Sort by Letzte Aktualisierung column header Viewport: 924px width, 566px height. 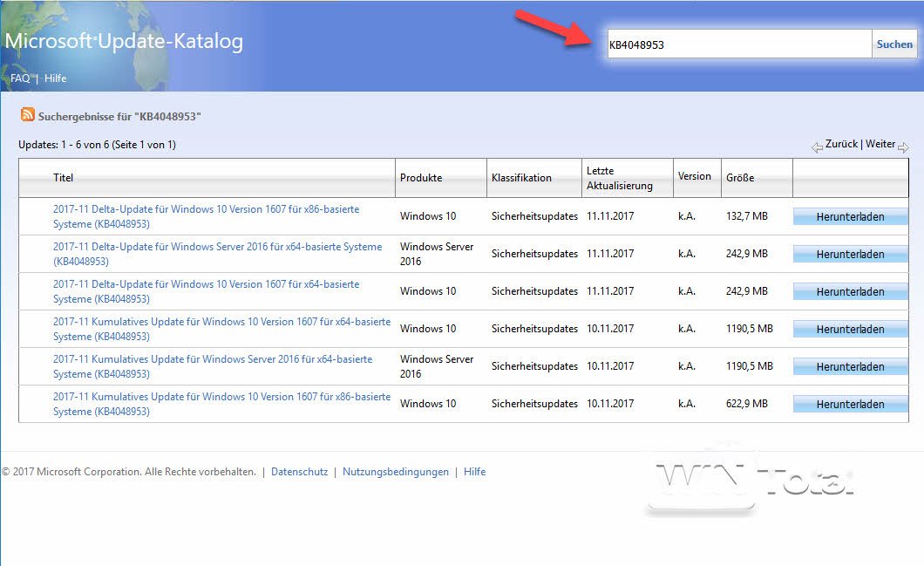coord(619,178)
